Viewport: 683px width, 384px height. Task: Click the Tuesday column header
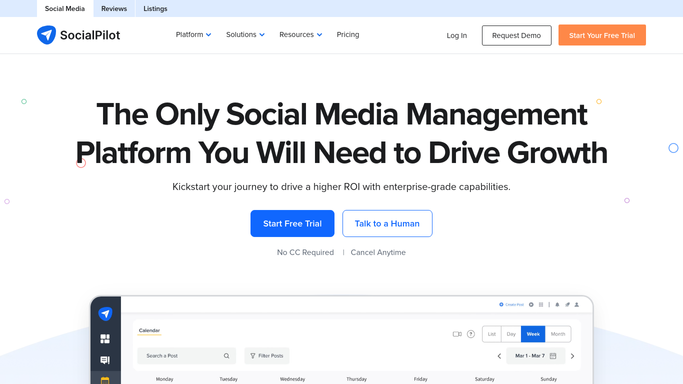pos(228,379)
